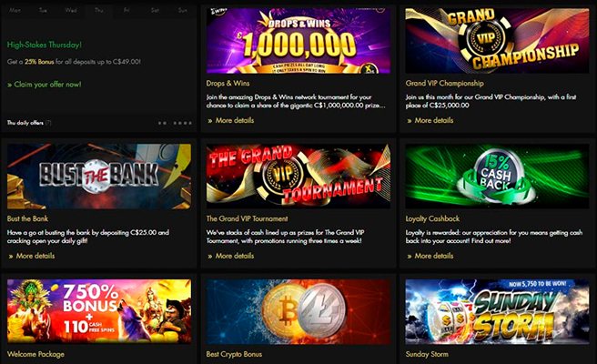Click the Bitcoin and Litecoin coins banner
597x364 pixels.
[x=298, y=311]
